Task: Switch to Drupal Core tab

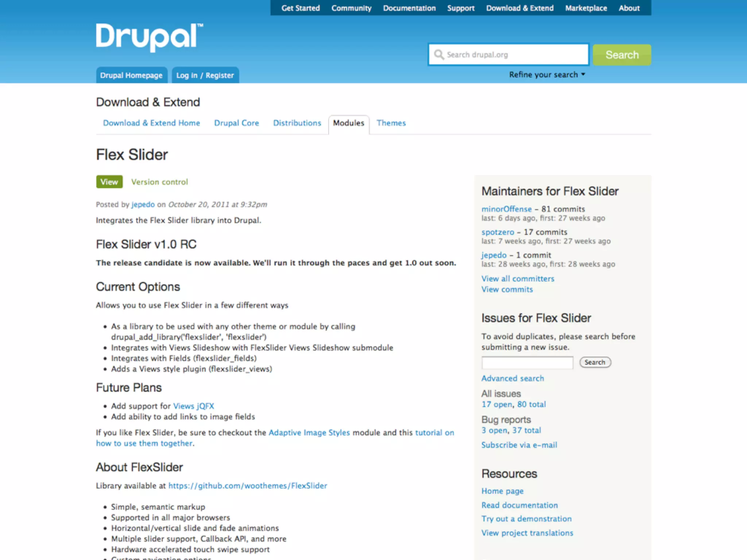Action: 236,123
